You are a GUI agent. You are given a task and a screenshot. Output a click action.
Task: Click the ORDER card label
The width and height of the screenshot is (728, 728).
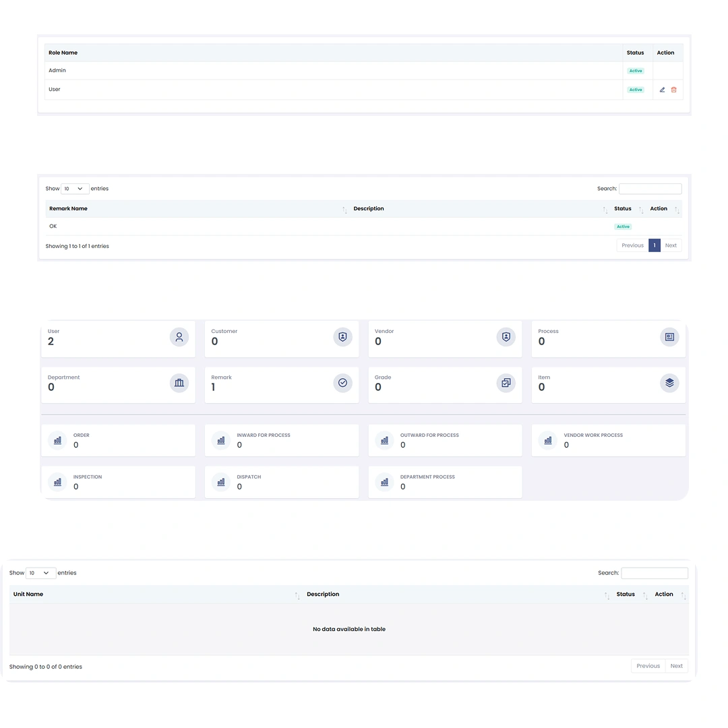coord(82,435)
